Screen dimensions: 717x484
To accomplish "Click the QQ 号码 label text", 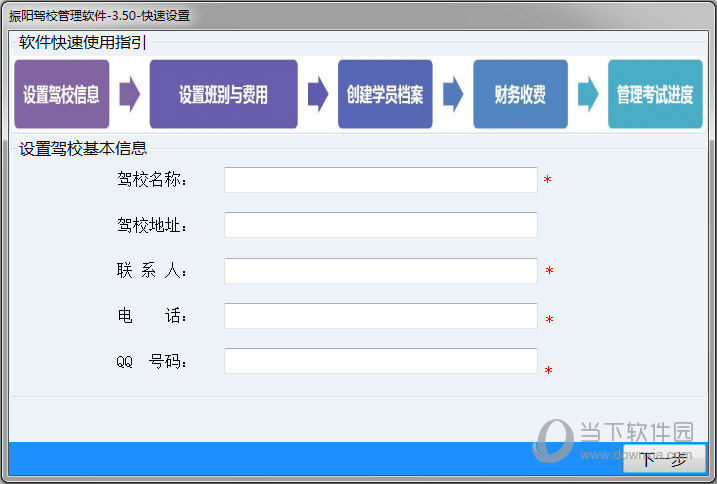I will [152, 362].
